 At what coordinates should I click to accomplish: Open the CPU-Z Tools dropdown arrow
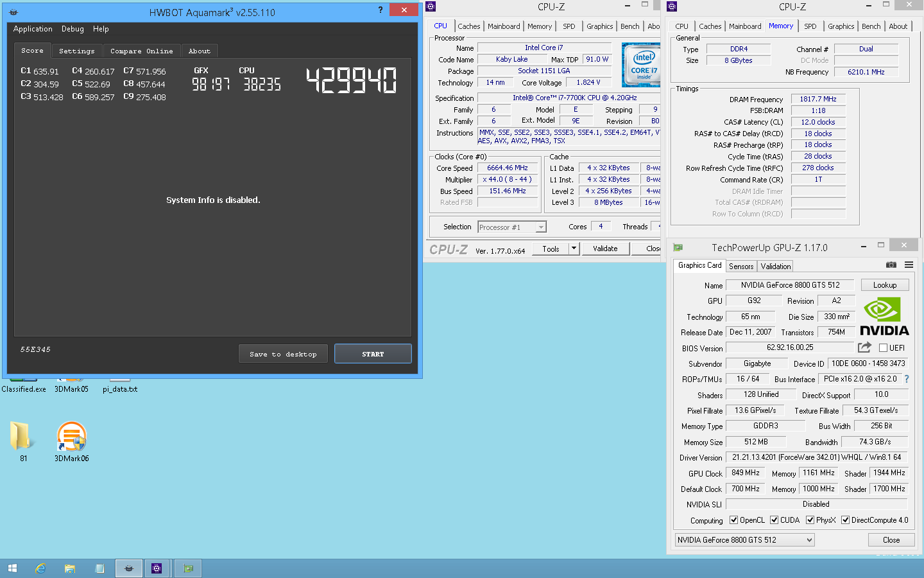(x=574, y=249)
